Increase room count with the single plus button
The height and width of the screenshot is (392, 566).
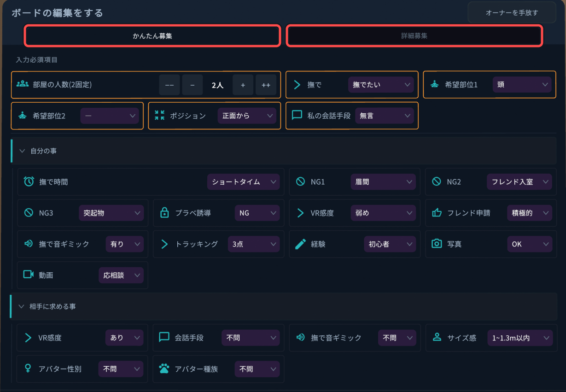point(243,85)
